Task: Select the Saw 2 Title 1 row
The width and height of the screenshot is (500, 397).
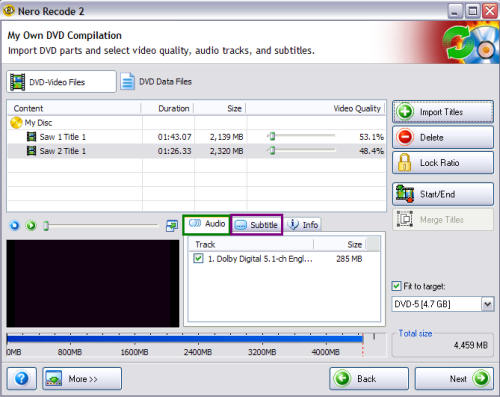Action: tap(197, 151)
